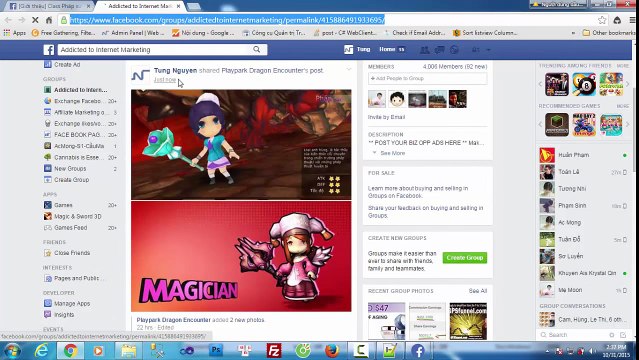
Task: Open Create Ad in left sidebar
Action: coord(66,64)
